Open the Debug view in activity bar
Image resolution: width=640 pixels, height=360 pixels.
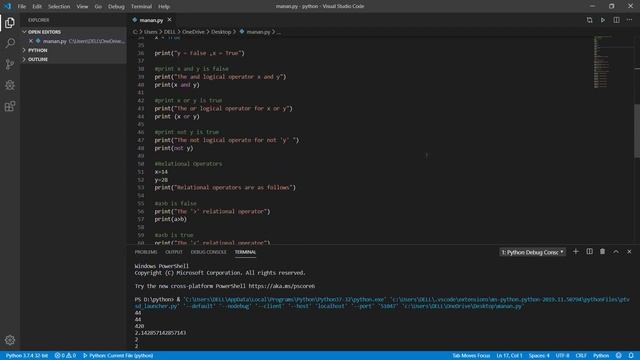(10, 85)
